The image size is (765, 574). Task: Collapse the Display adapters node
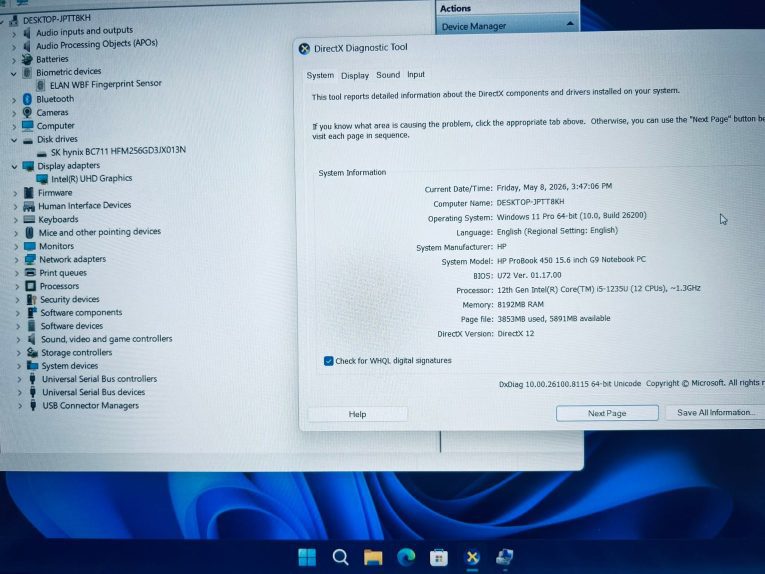click(14, 167)
